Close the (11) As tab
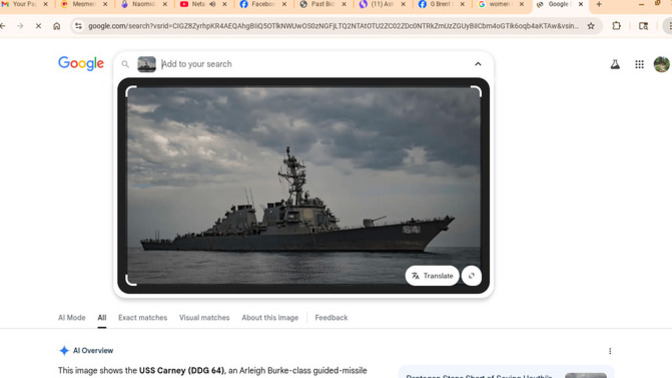This screenshot has width=672, height=378. tap(403, 4)
